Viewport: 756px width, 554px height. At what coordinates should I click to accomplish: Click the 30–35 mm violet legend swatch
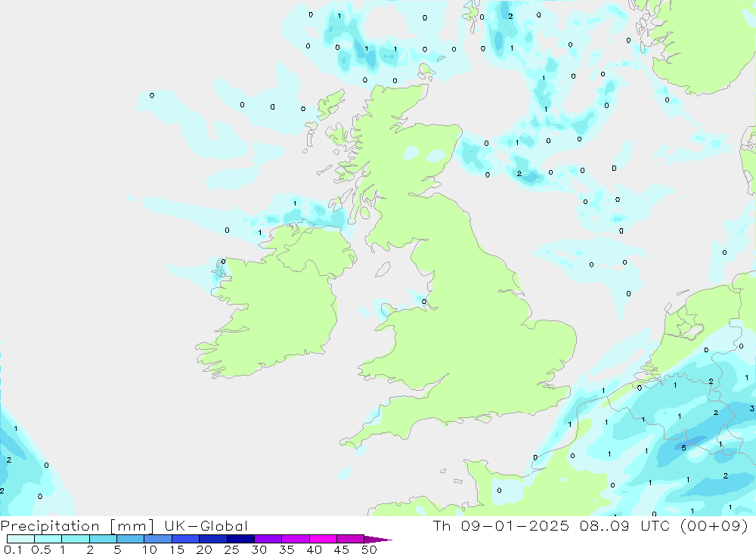[x=268, y=539]
